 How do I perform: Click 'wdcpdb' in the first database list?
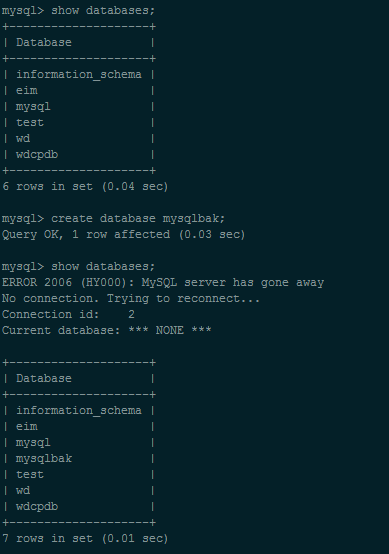point(37,155)
